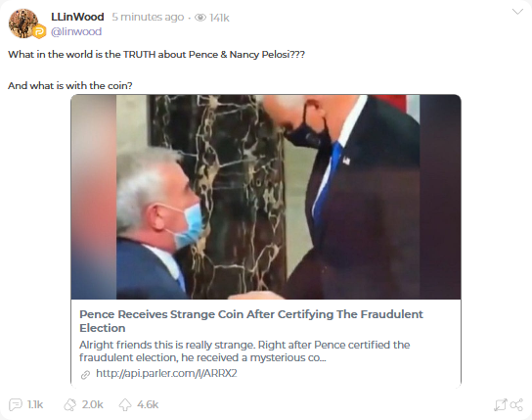Upvote the post using the arrow icon

pos(125,404)
